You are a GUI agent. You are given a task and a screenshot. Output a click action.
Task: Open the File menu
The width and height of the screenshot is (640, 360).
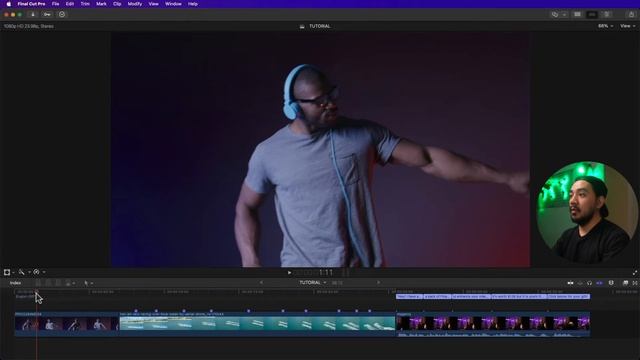coord(56,4)
